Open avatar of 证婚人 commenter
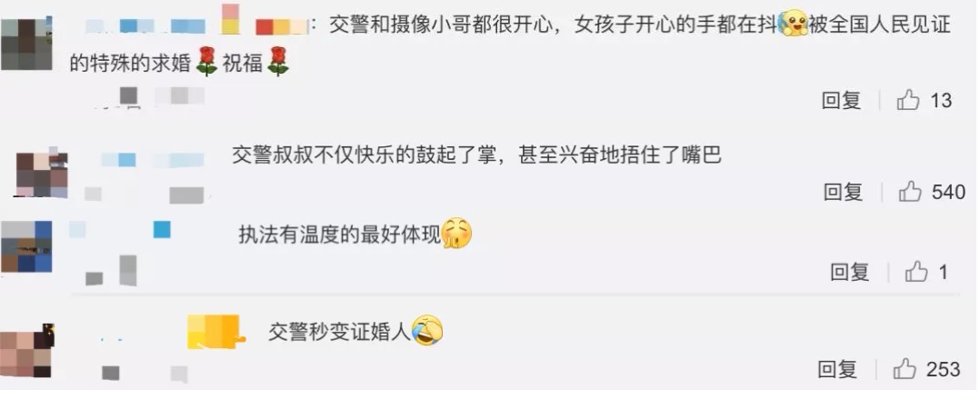 click(25, 351)
